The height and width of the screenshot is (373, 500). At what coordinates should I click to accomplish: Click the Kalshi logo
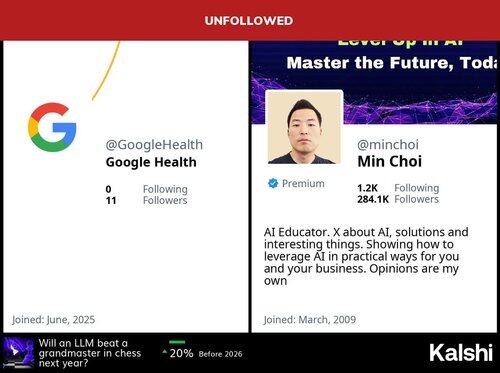pos(461,353)
